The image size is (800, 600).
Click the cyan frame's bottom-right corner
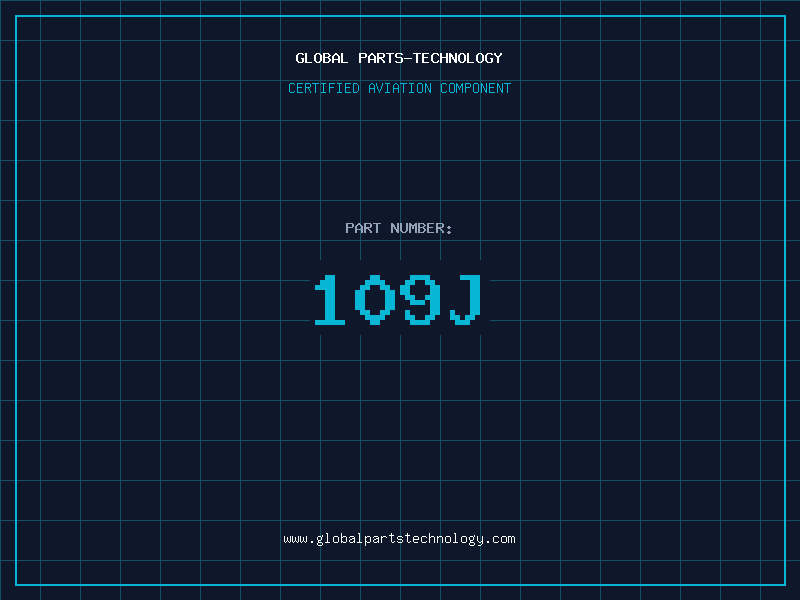coord(785,585)
